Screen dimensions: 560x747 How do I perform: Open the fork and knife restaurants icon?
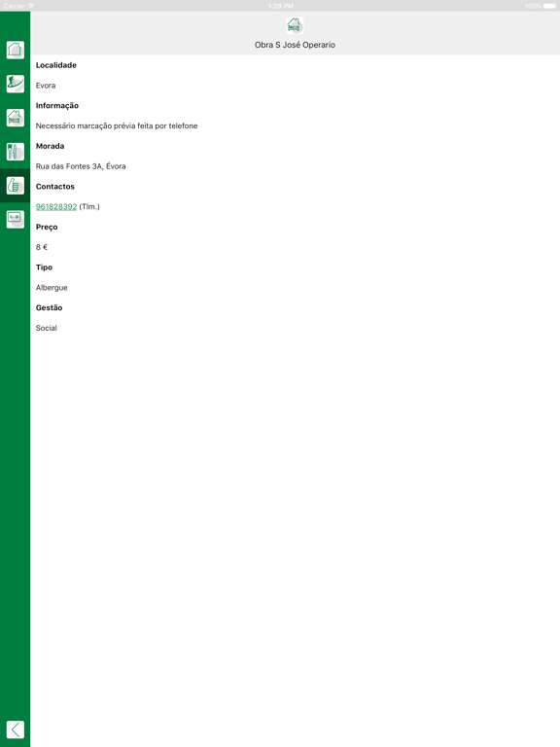(16, 152)
